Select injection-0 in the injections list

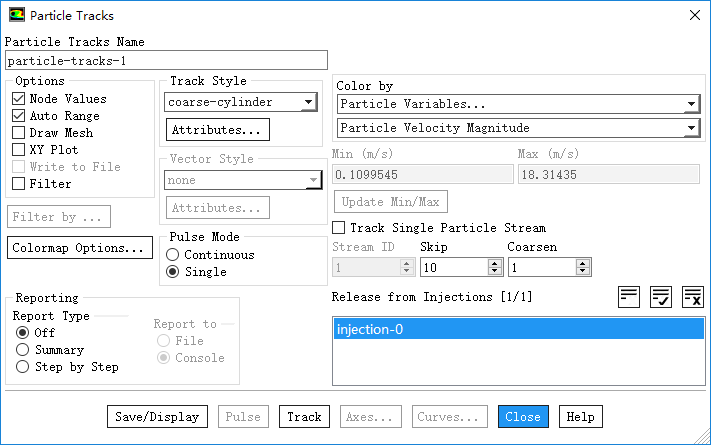click(x=518, y=330)
